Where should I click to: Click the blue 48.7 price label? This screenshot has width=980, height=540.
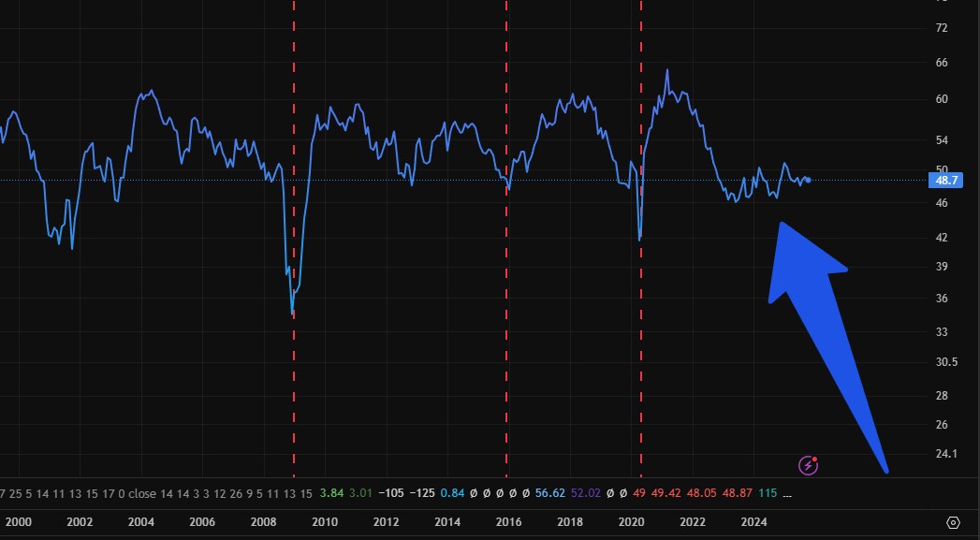click(x=945, y=181)
